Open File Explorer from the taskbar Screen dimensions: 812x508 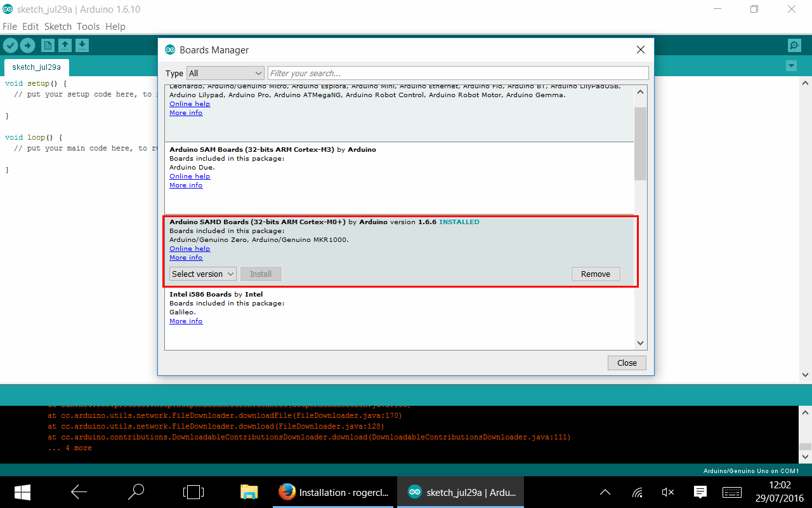249,492
